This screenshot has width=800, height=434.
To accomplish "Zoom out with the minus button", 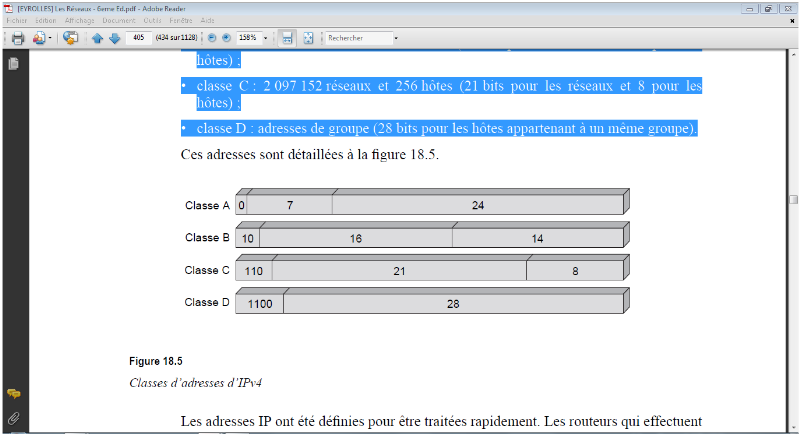I will point(212,38).
